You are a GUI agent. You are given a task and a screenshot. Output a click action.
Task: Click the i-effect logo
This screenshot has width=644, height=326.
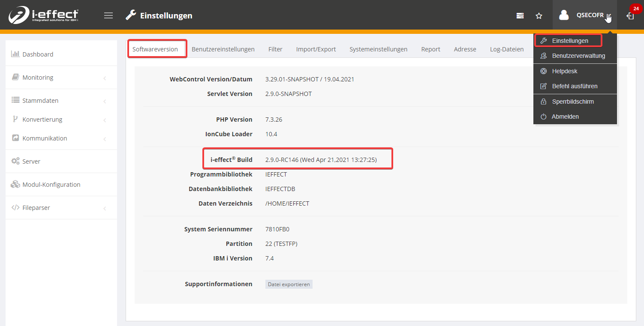pos(43,15)
